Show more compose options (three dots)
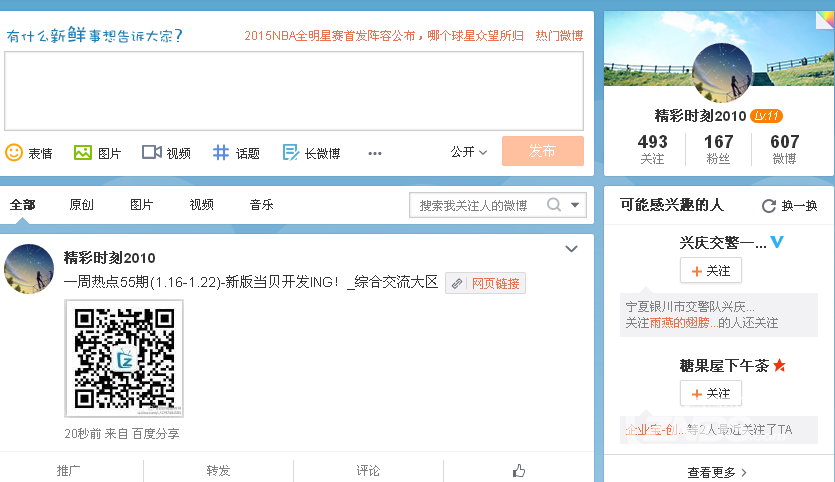 pos(375,153)
